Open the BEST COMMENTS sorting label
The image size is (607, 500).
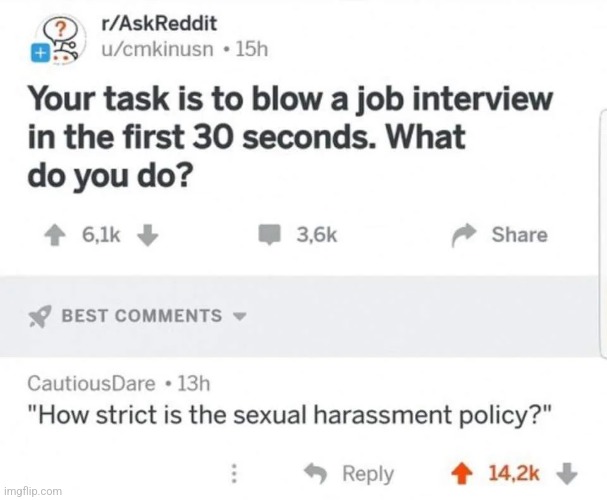coord(142,316)
